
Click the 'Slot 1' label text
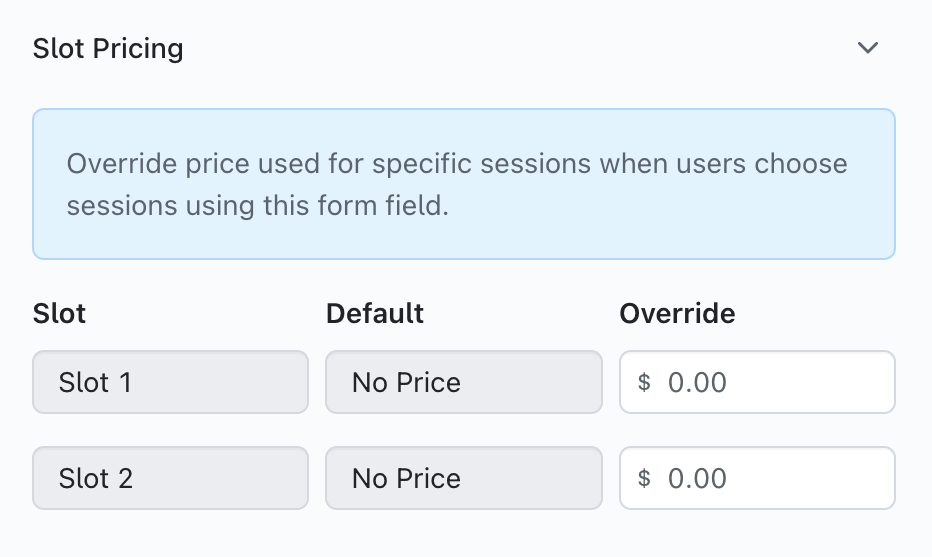tap(95, 382)
